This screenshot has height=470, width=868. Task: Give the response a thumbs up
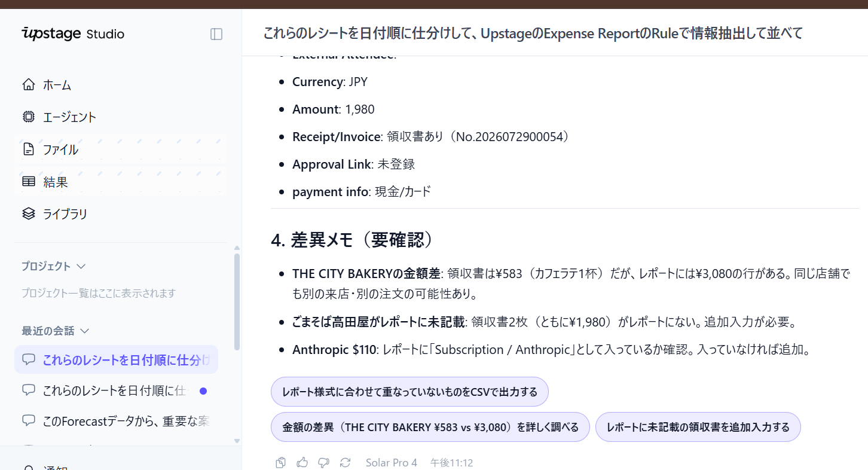pyautogui.click(x=302, y=463)
